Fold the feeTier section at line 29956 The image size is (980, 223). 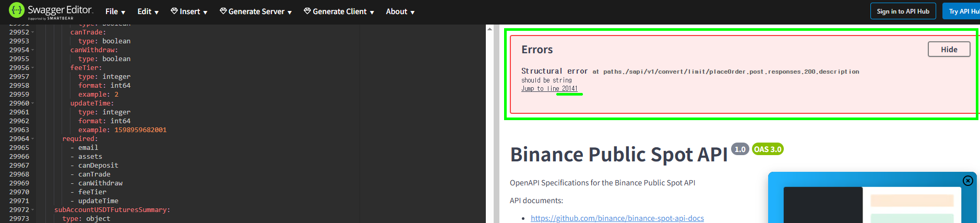coord(32,68)
